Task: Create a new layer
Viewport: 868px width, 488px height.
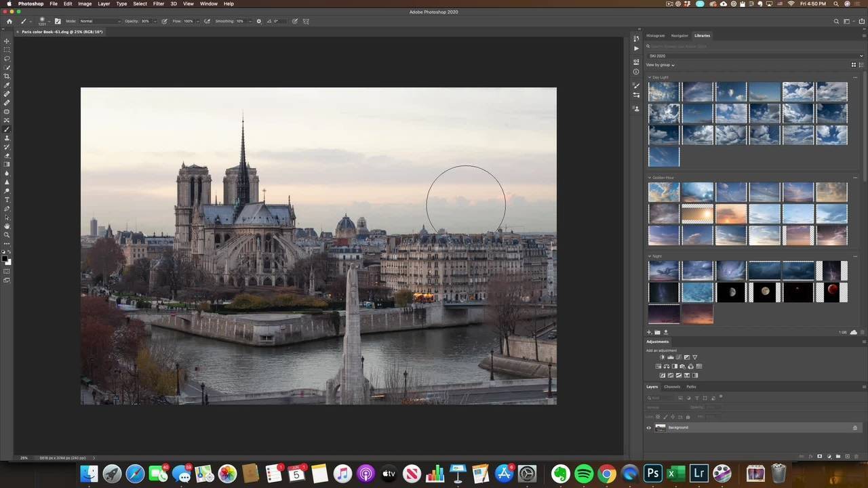Action: pos(847,456)
